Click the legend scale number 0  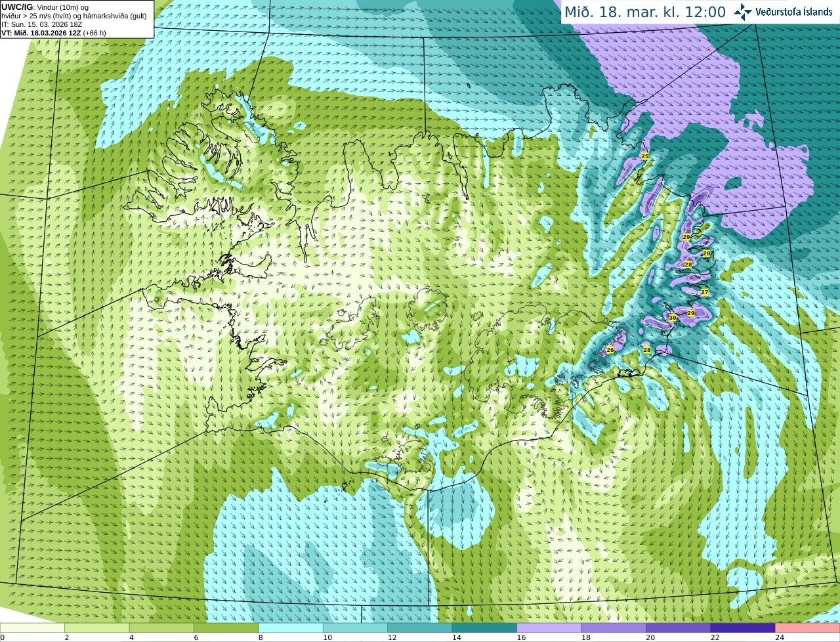point(3,637)
